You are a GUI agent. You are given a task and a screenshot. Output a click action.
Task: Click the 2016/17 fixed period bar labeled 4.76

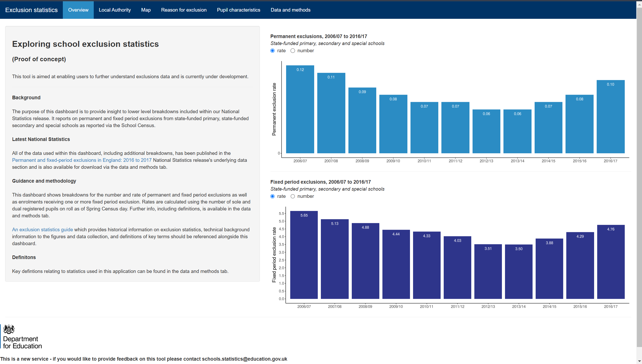pos(611,262)
